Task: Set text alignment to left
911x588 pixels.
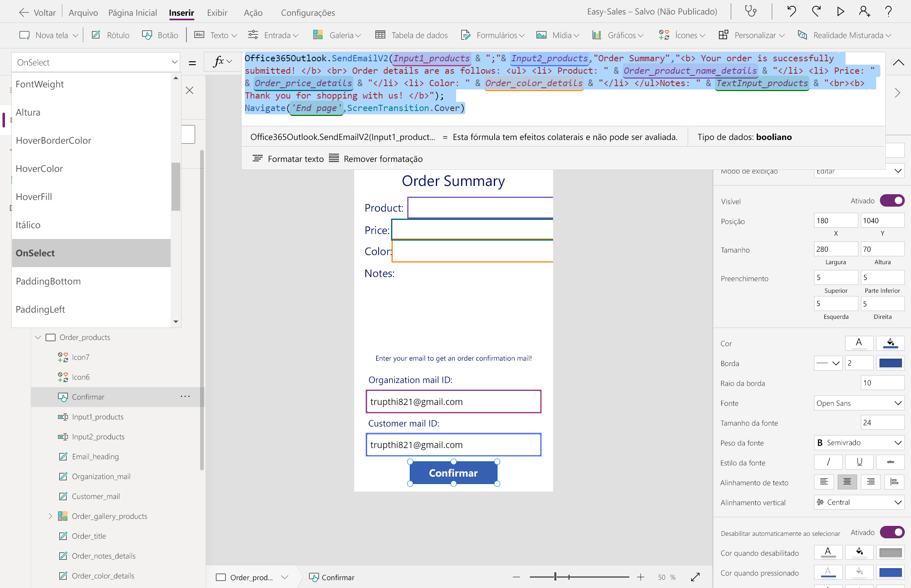Action: pos(824,482)
